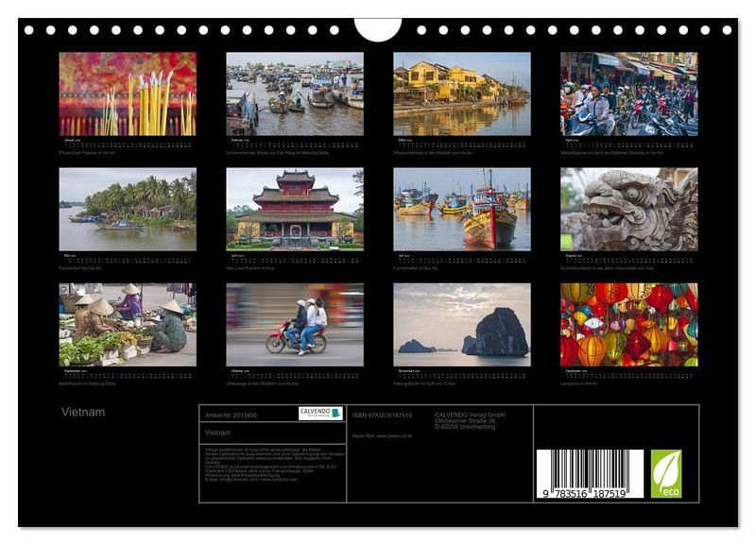Click the Artikel-Nr. 2033409 field
This screenshot has height=545, width=756.
tap(230, 415)
